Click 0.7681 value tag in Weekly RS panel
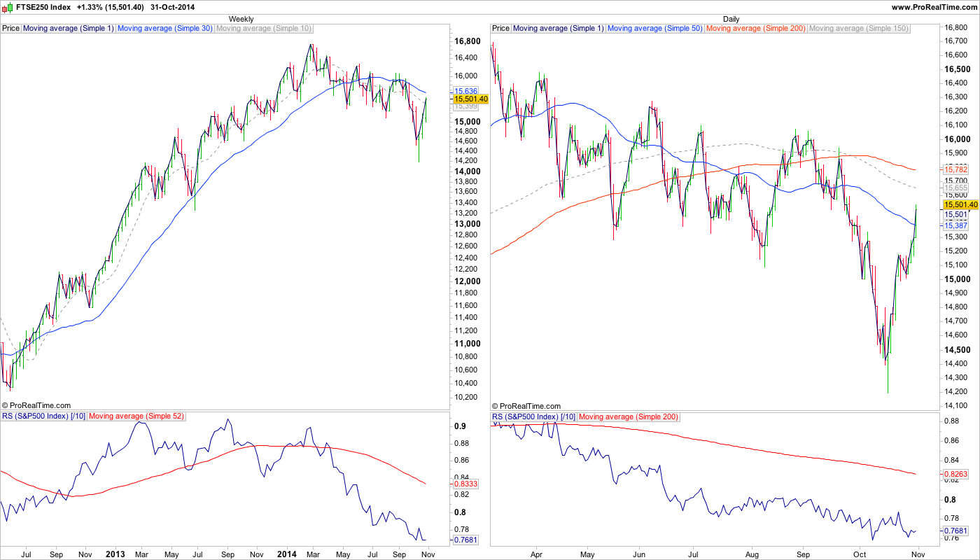Viewport: 980px width, 560px height. pyautogui.click(x=465, y=540)
